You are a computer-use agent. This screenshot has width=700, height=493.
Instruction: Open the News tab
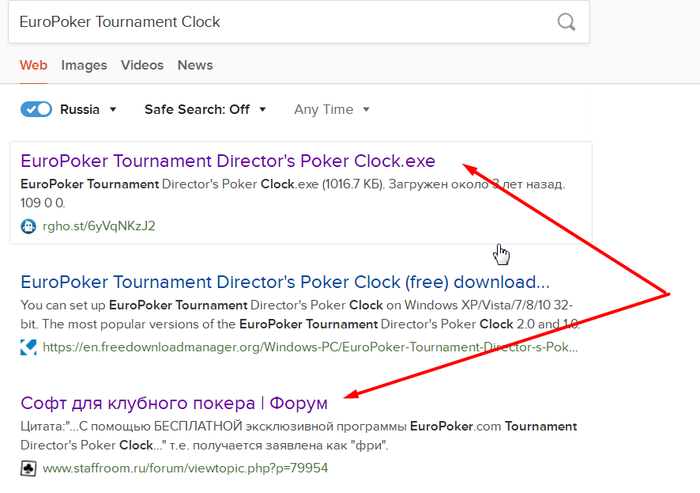[195, 65]
